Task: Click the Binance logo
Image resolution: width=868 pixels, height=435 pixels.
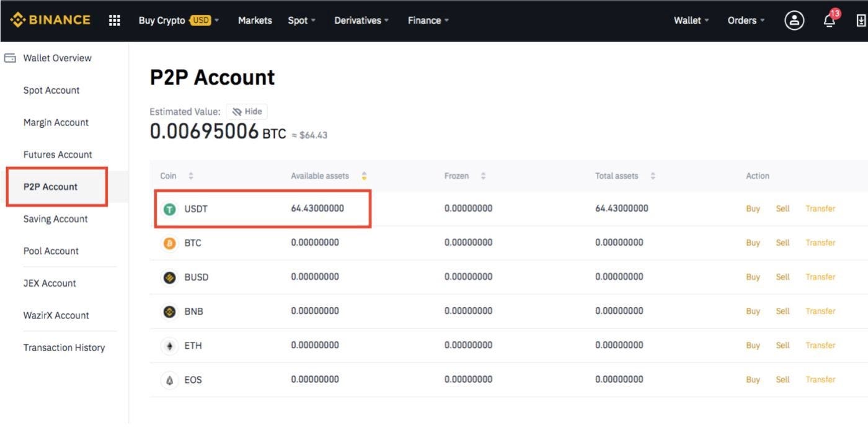Action: tap(50, 20)
